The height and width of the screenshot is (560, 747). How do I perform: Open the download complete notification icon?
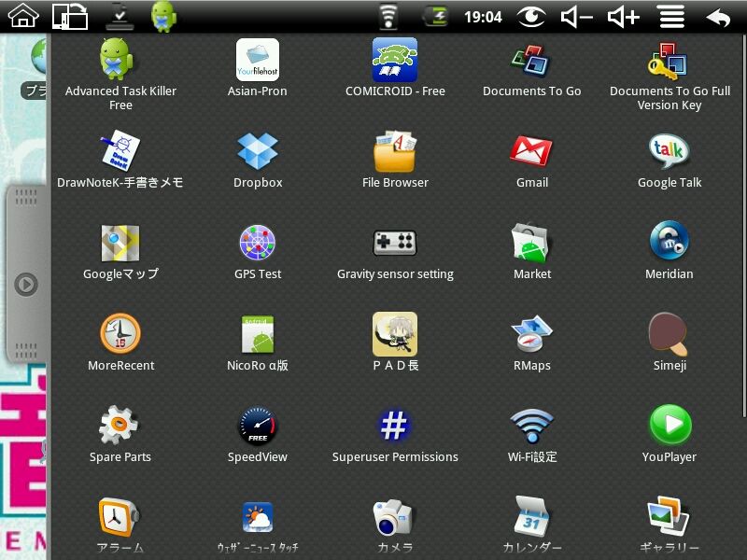click(x=120, y=17)
